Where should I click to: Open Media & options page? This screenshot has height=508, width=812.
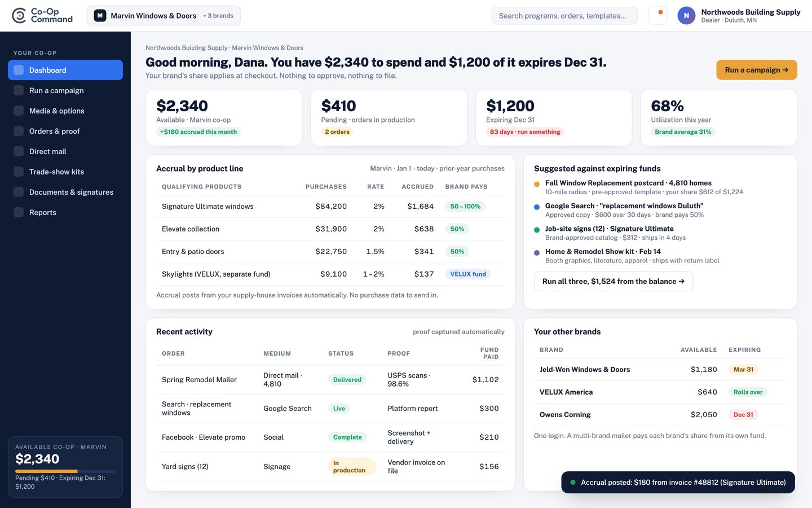click(x=65, y=111)
